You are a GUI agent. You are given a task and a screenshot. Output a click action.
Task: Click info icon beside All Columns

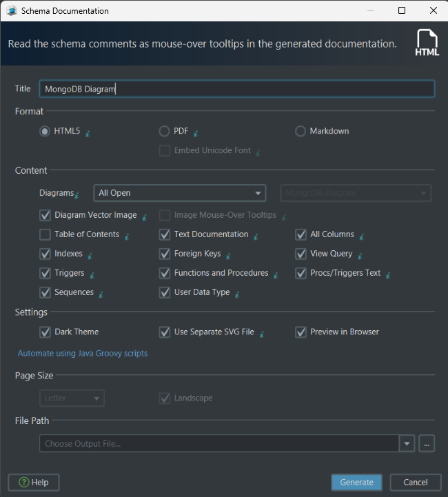362,236
